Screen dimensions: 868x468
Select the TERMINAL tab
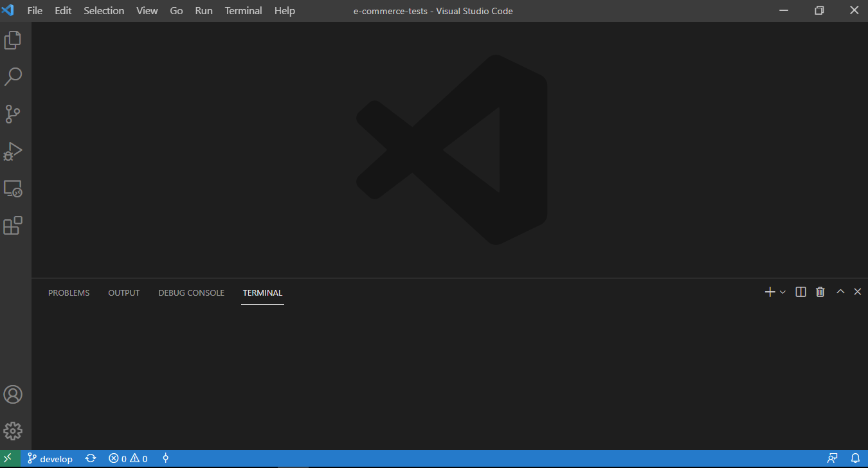click(262, 293)
